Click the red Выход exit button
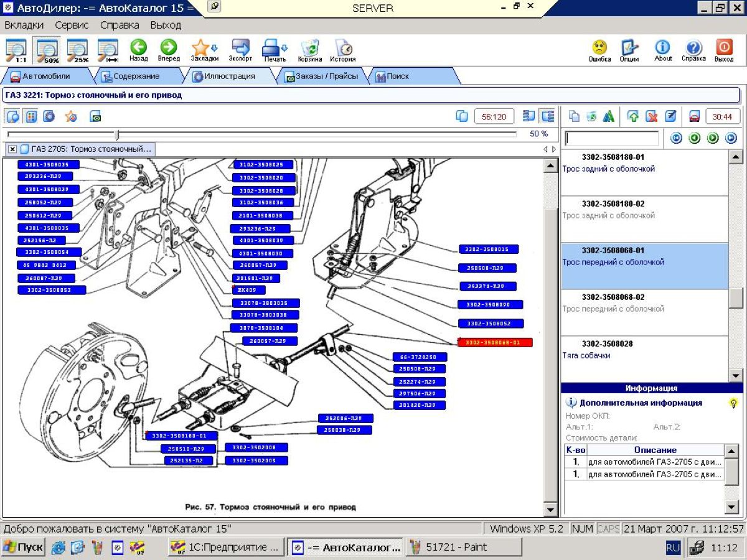 tap(724, 50)
